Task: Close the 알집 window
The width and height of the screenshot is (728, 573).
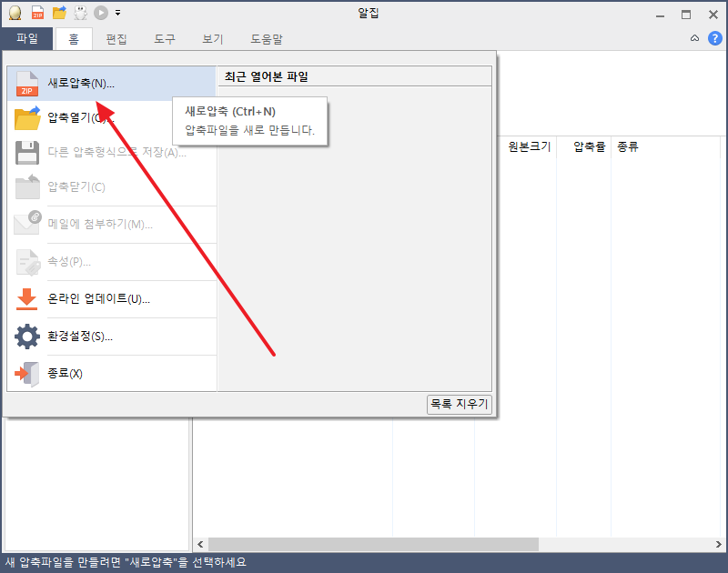Action: (x=713, y=15)
